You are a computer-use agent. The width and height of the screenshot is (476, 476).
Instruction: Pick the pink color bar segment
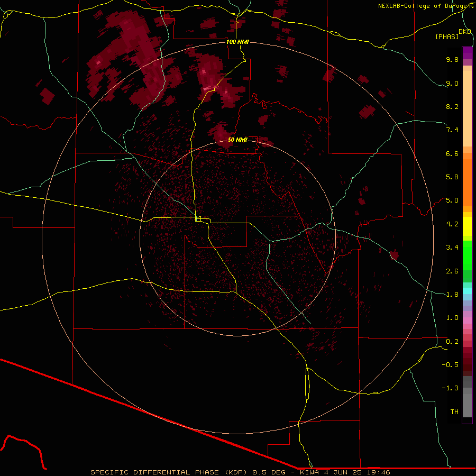click(x=467, y=321)
